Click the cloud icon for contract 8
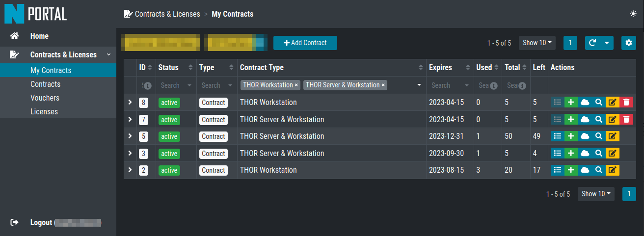644x236 pixels. coord(585,103)
